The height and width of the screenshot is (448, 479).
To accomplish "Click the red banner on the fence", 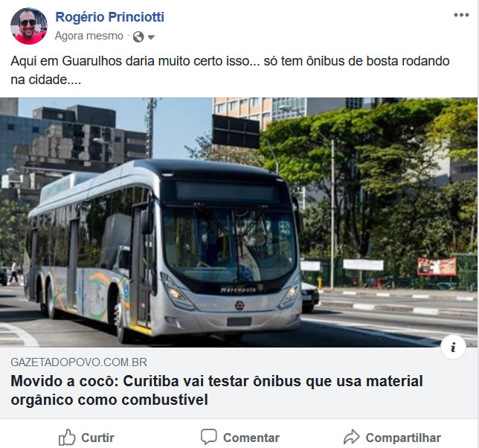I will [x=437, y=266].
